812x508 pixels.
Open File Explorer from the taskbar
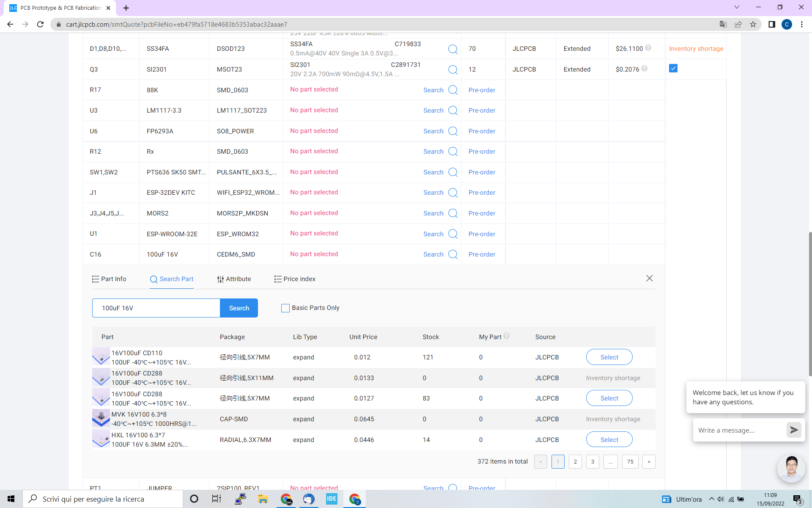[x=263, y=499]
